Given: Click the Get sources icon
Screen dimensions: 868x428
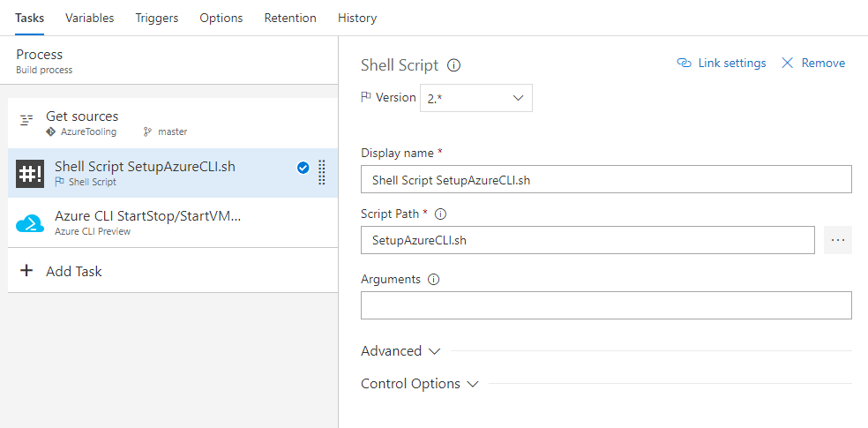Looking at the screenshot, I should point(26,120).
